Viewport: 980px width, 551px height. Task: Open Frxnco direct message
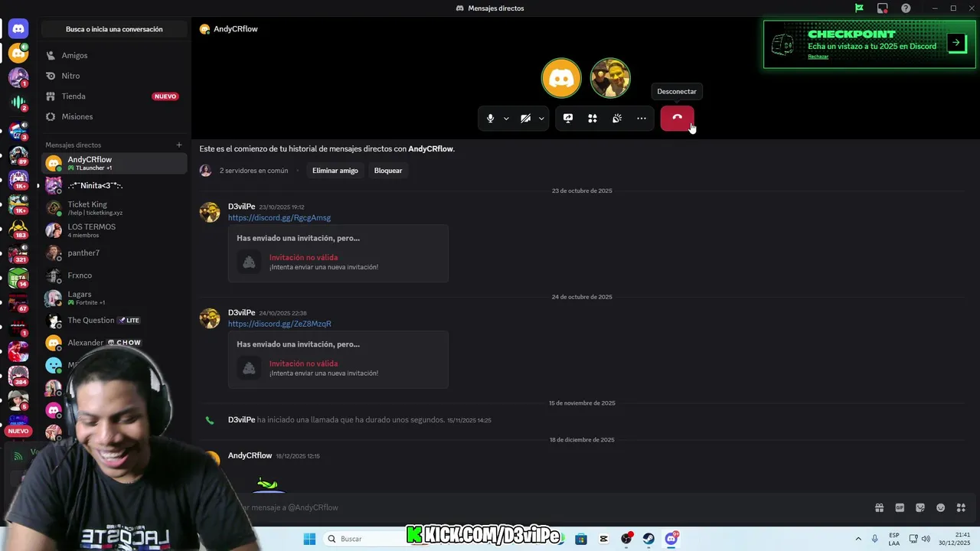(114, 275)
